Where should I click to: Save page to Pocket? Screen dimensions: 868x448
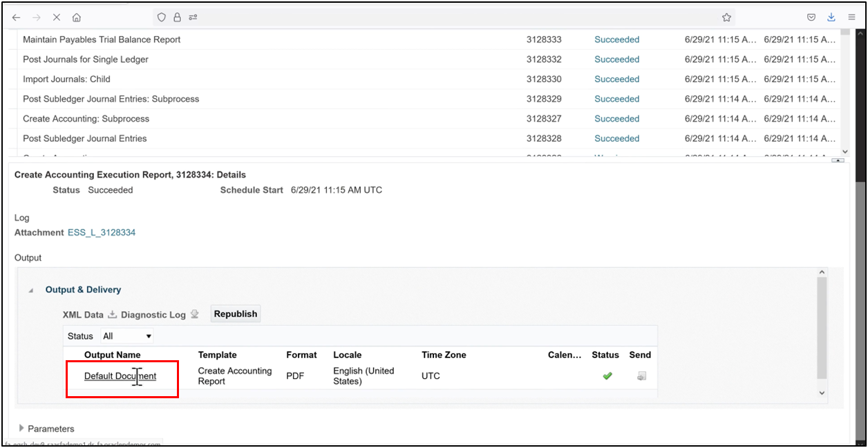pos(810,17)
